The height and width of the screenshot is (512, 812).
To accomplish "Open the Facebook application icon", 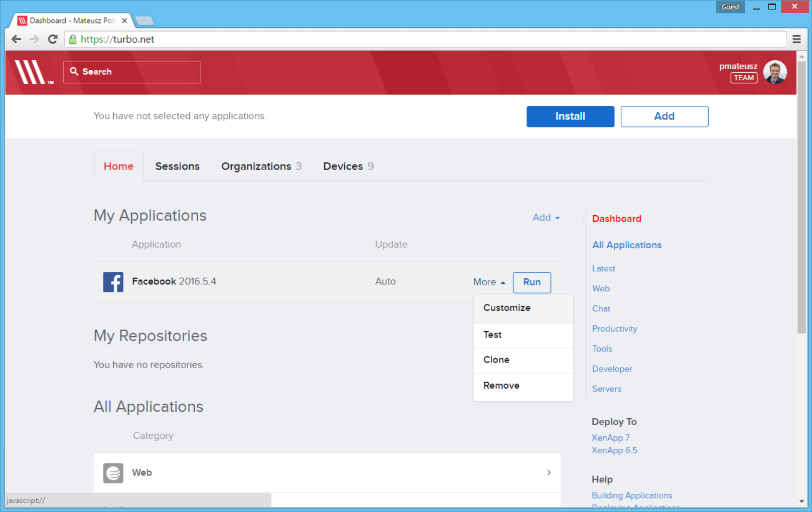I will (x=113, y=282).
